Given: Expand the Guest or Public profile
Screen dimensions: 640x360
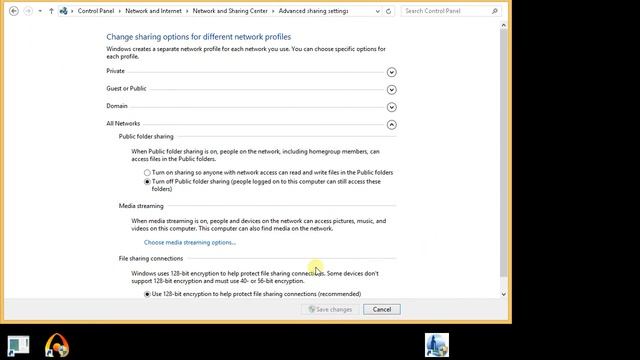Looking at the screenshot, I should pos(391,90).
